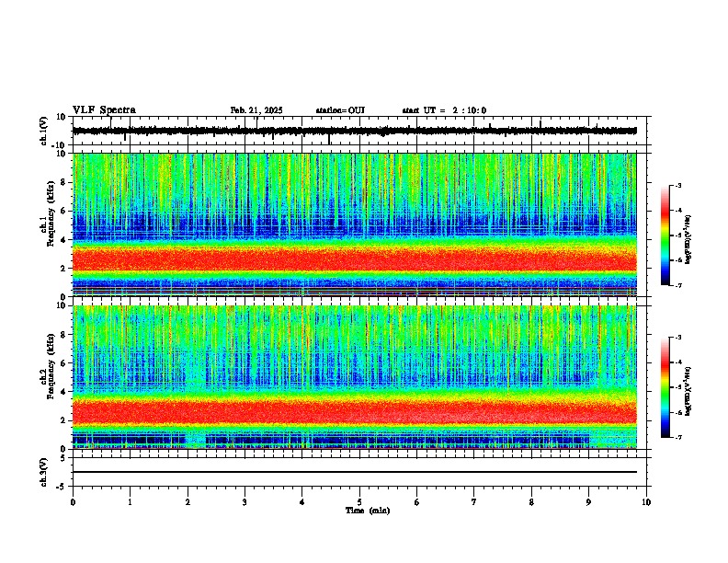Click the "ch.1(V)" waveform axis label
Screen dimensions: 728x563
pos(44,131)
